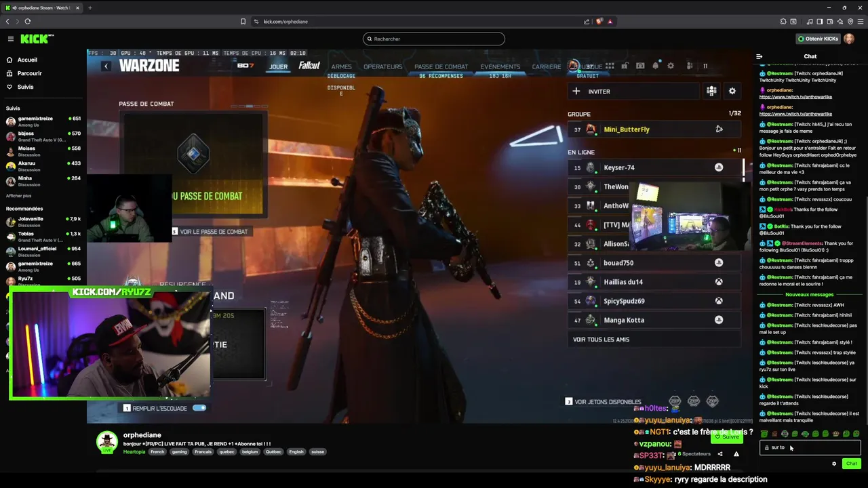Screen dimensions: 868x488
Task: Open followed channel Akaruu
Action: [x=43, y=166]
